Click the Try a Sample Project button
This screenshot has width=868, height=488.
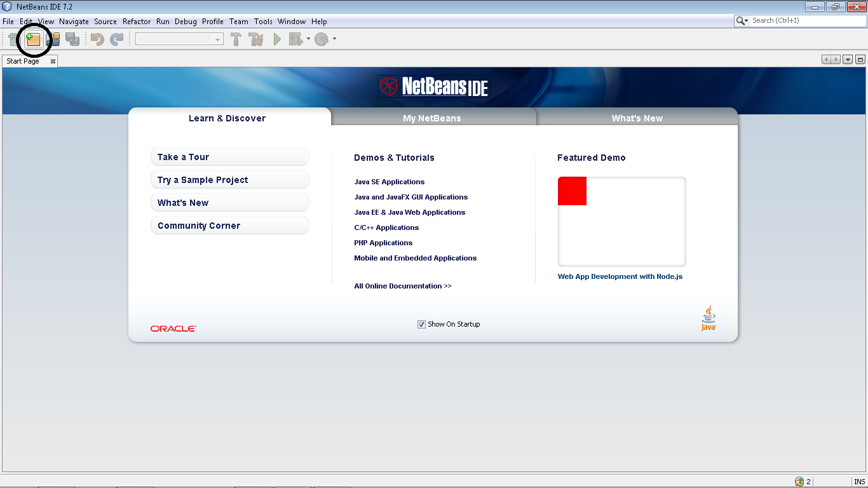(230, 180)
